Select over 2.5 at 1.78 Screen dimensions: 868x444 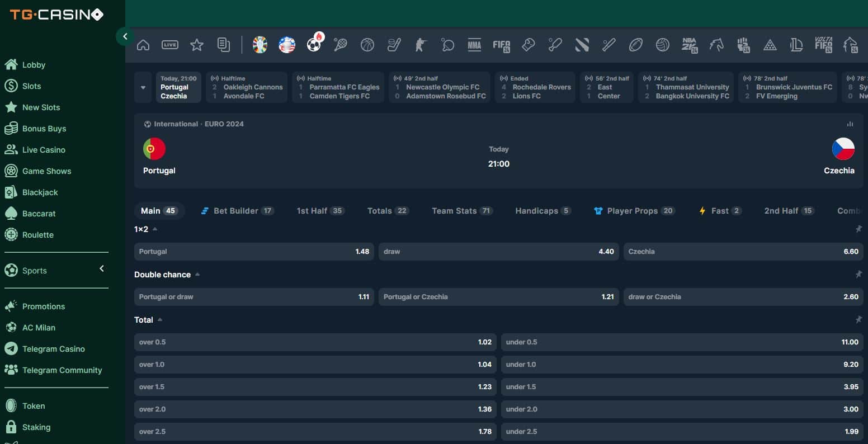[315, 432]
